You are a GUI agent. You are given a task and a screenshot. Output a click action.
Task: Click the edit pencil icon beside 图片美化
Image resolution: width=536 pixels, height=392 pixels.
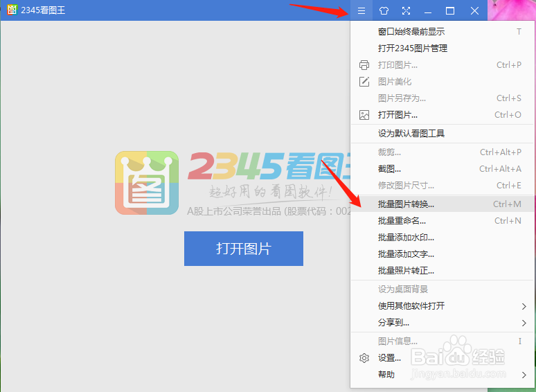364,82
